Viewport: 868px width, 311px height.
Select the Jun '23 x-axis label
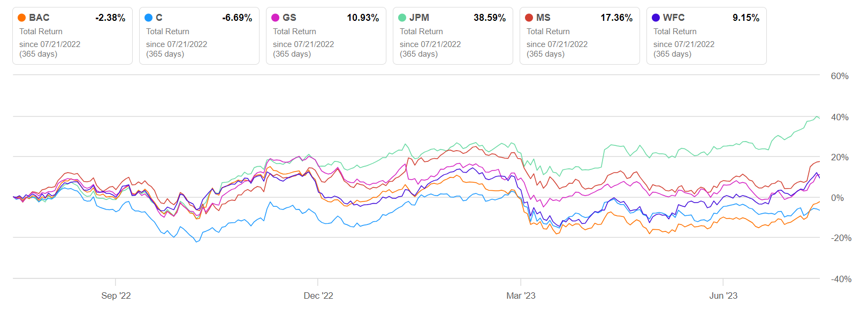[723, 296]
